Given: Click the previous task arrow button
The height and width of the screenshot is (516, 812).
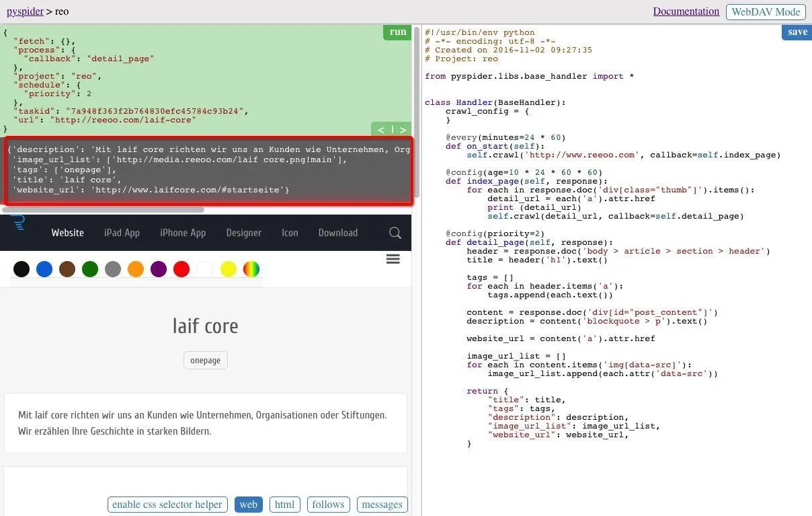Looking at the screenshot, I should pyautogui.click(x=381, y=130).
